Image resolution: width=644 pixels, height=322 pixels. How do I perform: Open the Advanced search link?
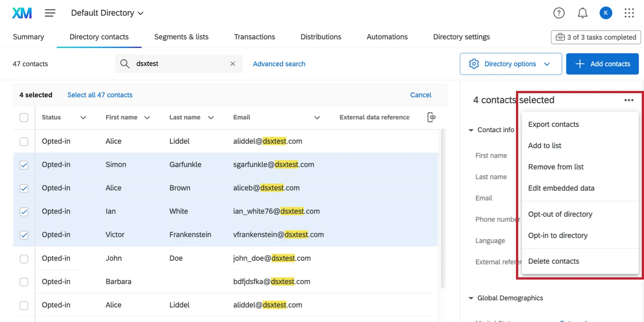click(x=279, y=64)
